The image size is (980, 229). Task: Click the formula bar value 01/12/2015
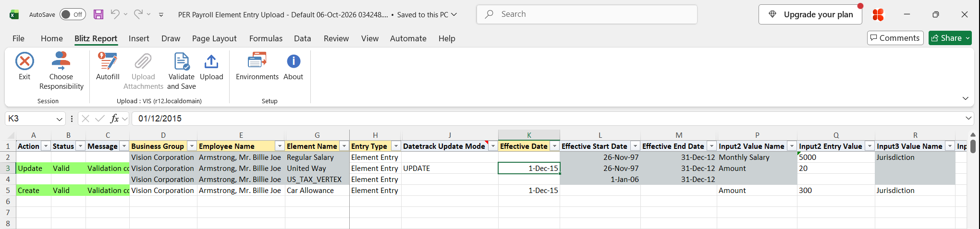pos(160,119)
